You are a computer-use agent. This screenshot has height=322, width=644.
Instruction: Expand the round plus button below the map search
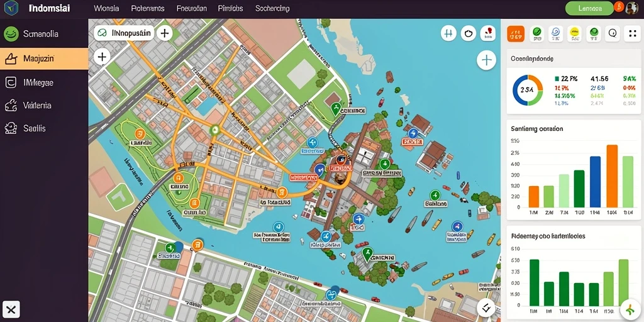102,57
